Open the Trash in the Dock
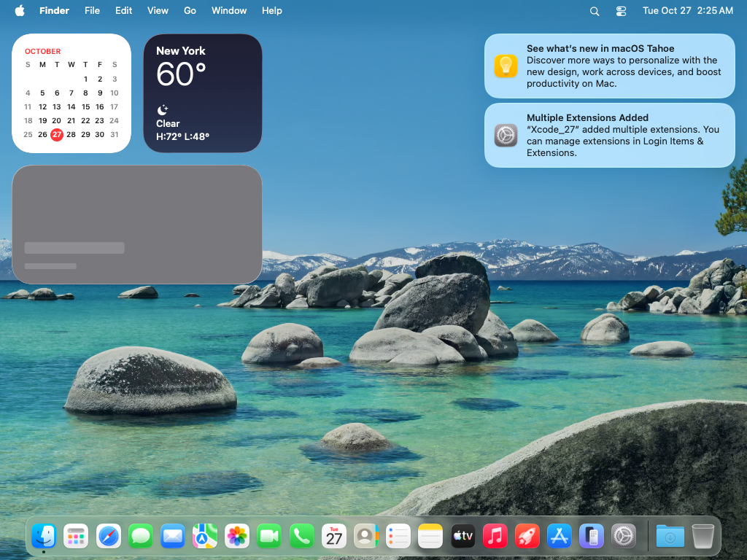Screen dimensions: 747x560 [703, 536]
